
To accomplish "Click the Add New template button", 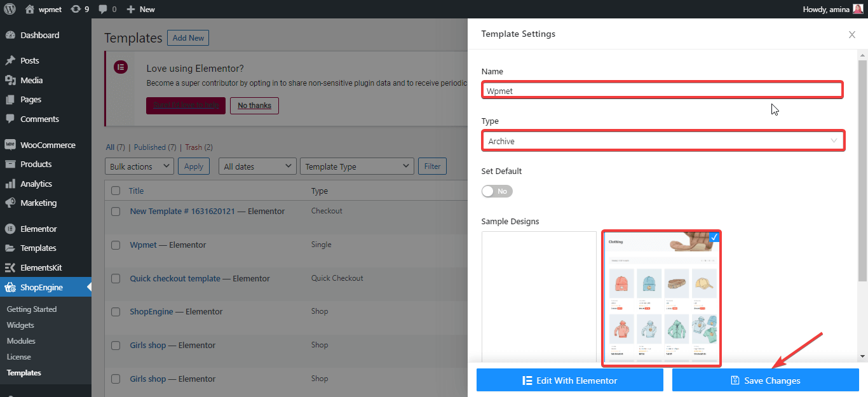I will pos(188,37).
